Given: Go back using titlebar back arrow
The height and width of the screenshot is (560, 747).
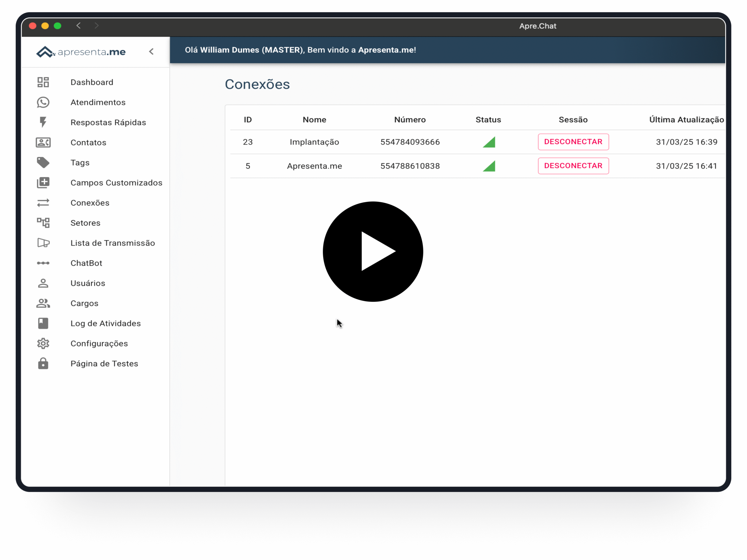Looking at the screenshot, I should pyautogui.click(x=78, y=26).
